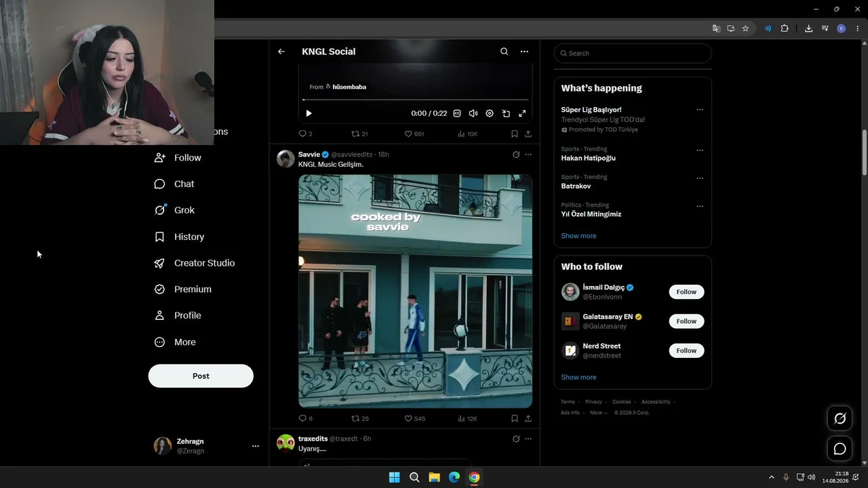Ask Grok about Savvie's post
This screenshot has height=488, width=868.
(x=516, y=155)
